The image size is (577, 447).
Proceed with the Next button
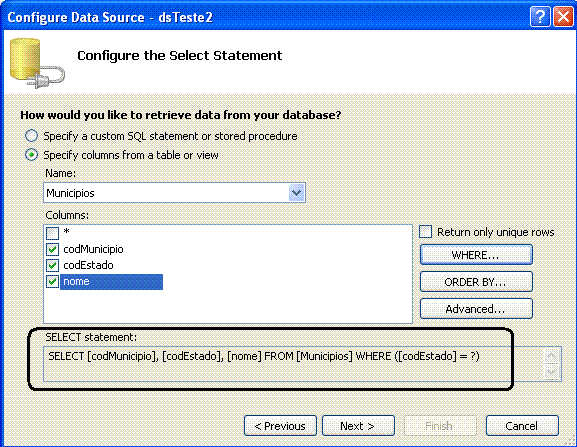tap(358, 426)
